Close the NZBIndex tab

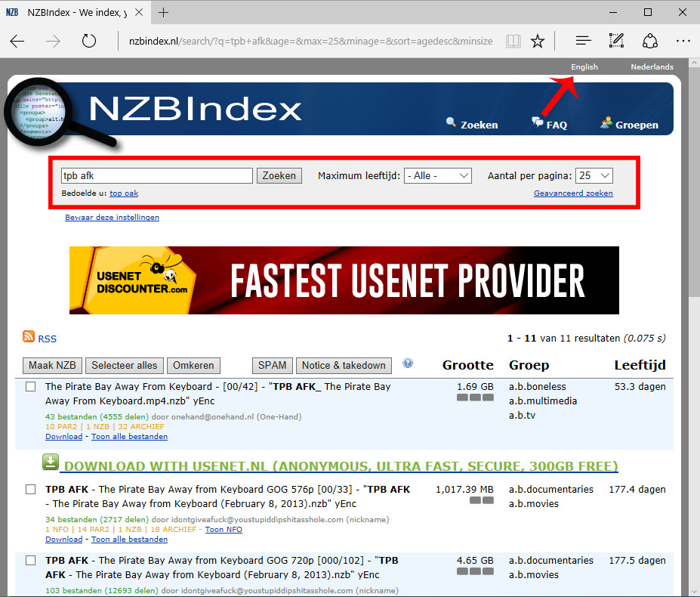[x=139, y=12]
